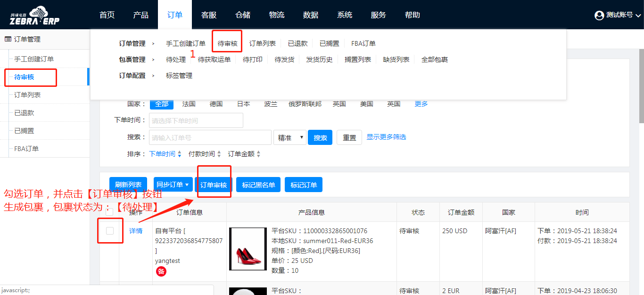Viewport: 644px width, 295px height.
Task: Click the 订单审核 button
Action: point(214,185)
